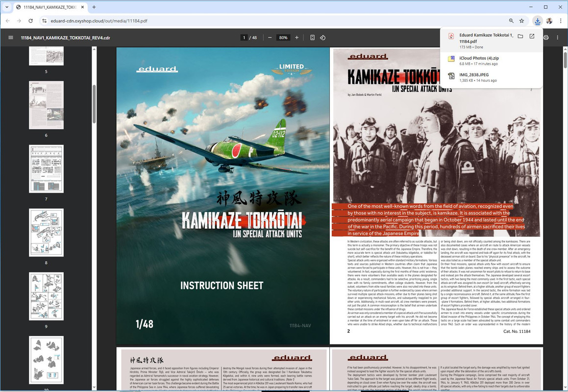The height and width of the screenshot is (392, 568).
Task: Select page 10 thumbnail
Action: (47, 360)
